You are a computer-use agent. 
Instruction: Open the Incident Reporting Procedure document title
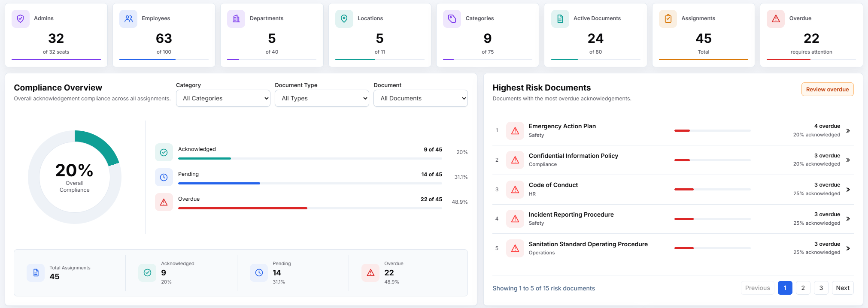point(571,214)
